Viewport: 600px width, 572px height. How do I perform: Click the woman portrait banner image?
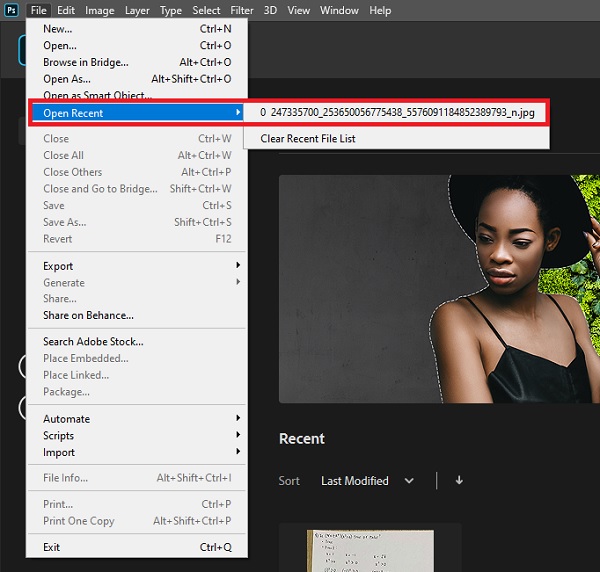[x=439, y=289]
